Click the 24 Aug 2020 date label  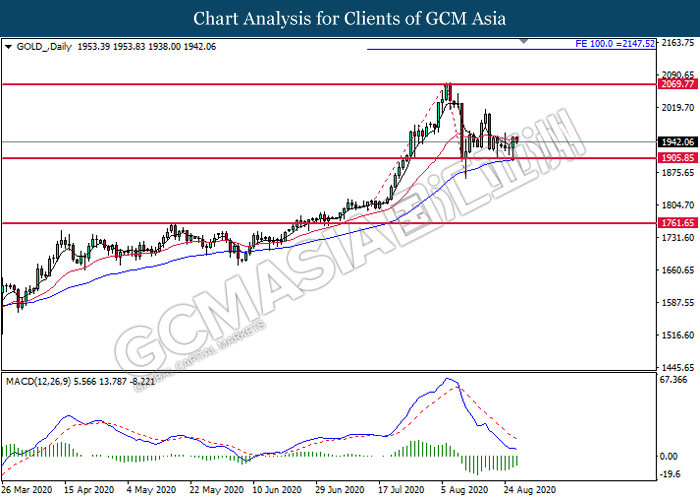click(x=530, y=490)
